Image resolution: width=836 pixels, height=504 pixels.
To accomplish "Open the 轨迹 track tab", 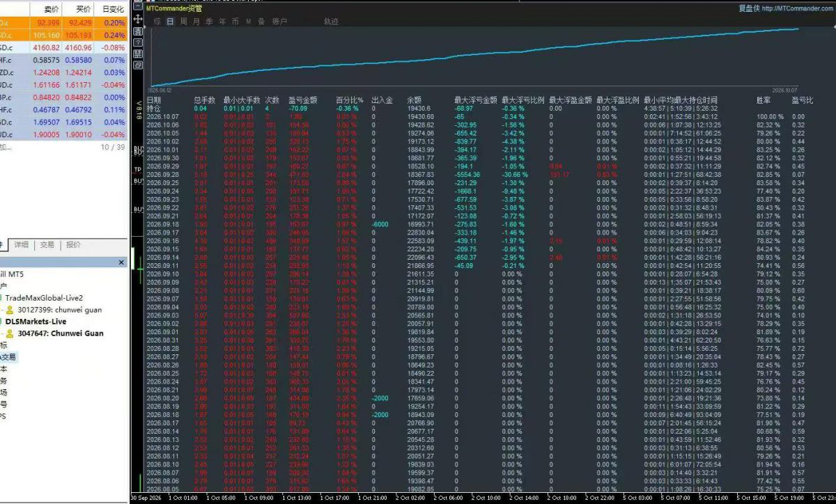I will (331, 22).
